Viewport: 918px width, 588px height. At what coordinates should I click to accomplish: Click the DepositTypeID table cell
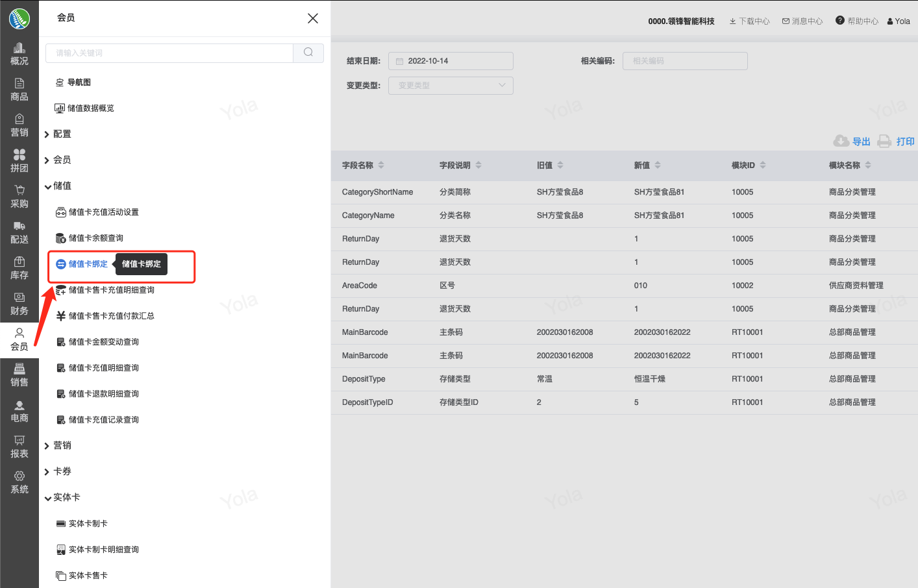click(367, 402)
